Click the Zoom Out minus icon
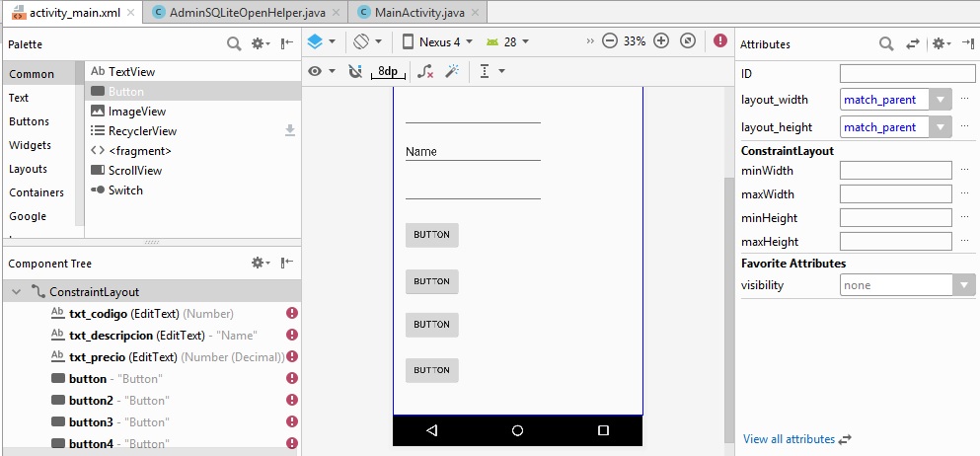 pos(610,41)
